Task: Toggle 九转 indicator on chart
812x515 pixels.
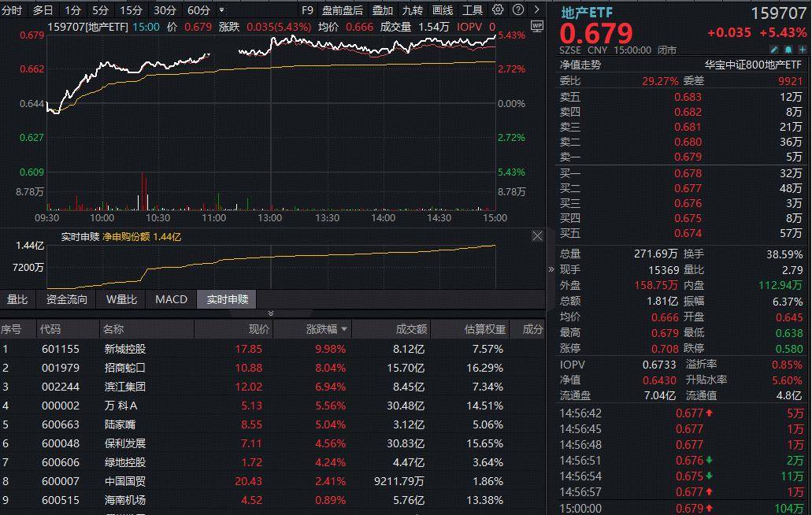Action: click(x=413, y=10)
